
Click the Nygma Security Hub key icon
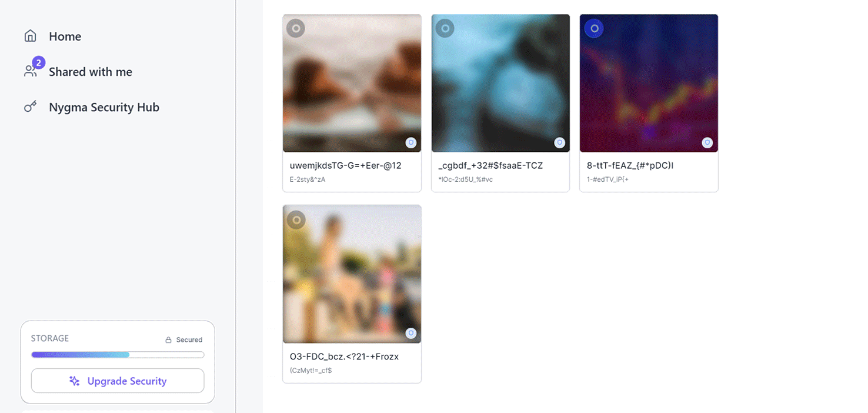[x=30, y=107]
